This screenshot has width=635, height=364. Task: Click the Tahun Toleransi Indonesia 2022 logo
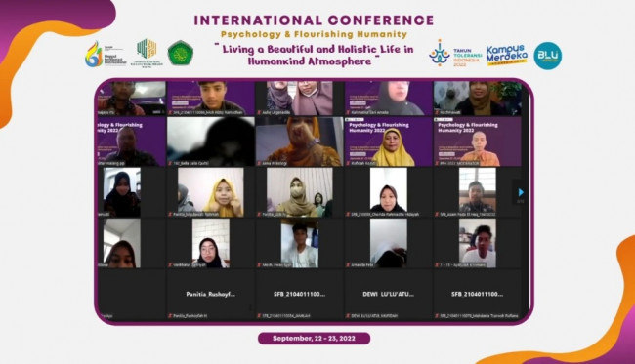[x=455, y=54]
